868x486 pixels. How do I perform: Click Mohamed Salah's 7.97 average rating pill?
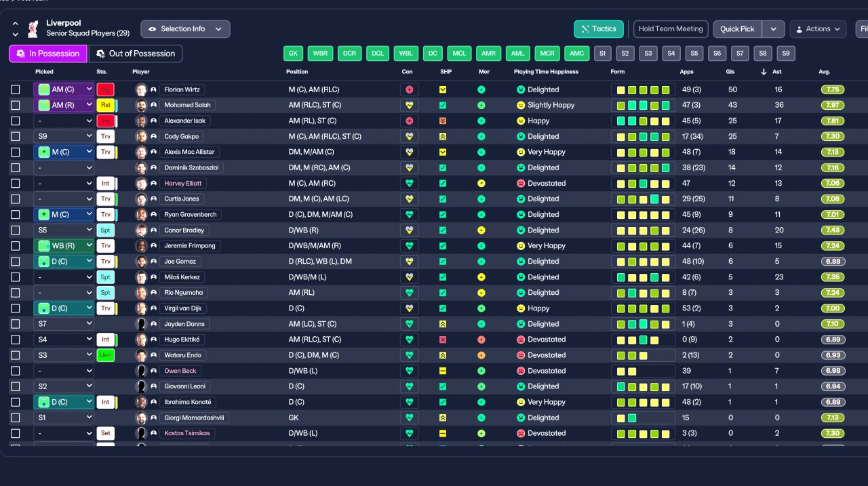coord(833,105)
